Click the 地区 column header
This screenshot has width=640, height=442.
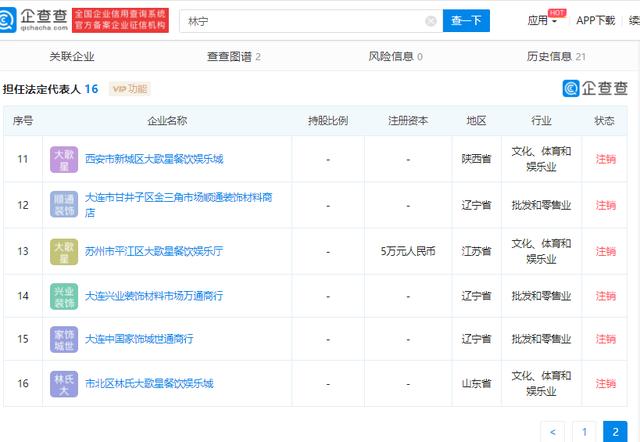[x=476, y=121]
